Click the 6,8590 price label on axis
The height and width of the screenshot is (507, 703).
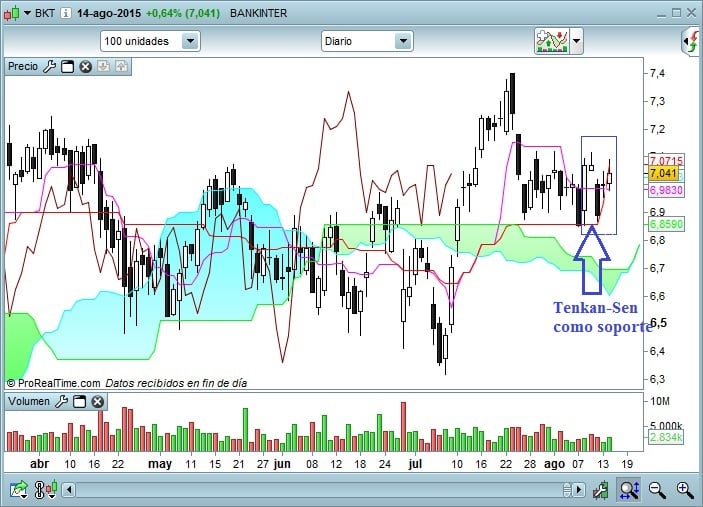666,224
